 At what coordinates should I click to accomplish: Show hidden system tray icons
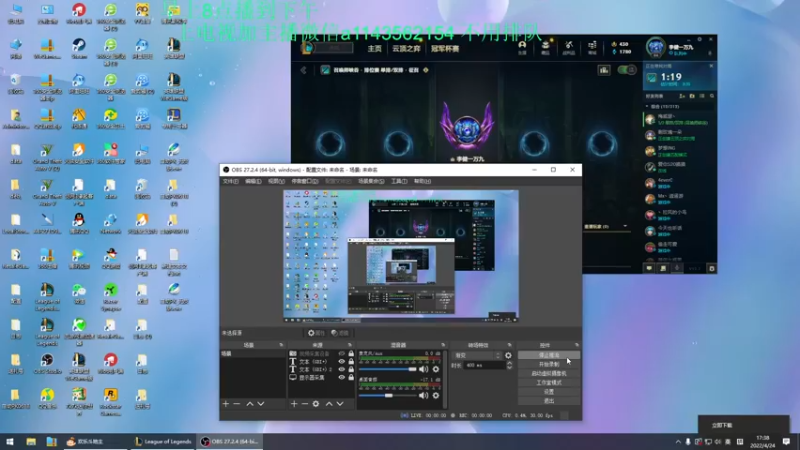(x=678, y=442)
